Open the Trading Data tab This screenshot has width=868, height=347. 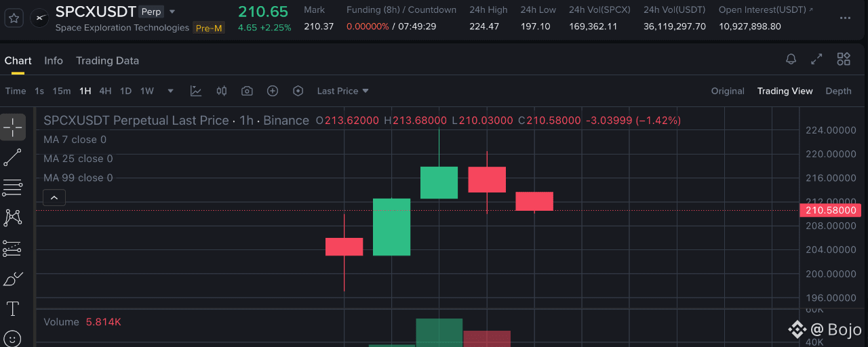pyautogui.click(x=107, y=60)
